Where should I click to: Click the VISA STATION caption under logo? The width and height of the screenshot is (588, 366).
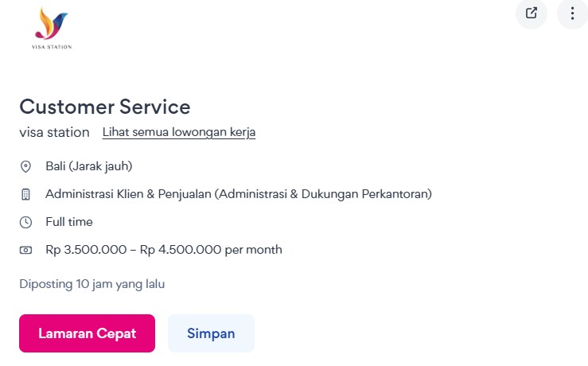point(53,47)
